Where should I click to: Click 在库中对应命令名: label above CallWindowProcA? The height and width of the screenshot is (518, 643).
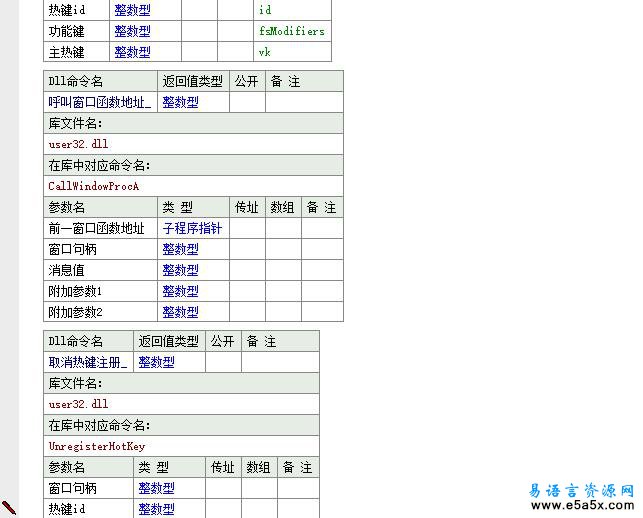click(99, 165)
